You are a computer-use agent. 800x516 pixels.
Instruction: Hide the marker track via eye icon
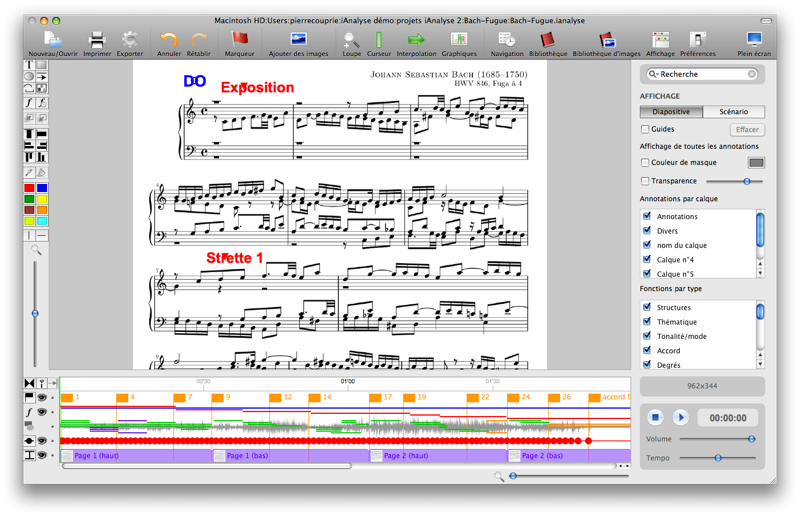[42, 397]
